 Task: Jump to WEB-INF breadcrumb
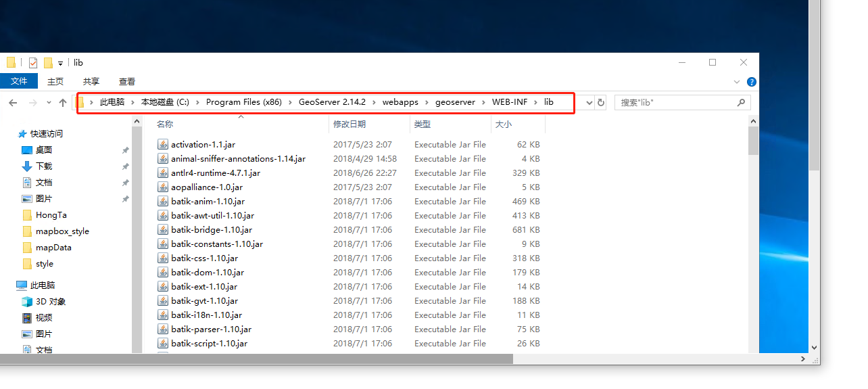tap(510, 102)
